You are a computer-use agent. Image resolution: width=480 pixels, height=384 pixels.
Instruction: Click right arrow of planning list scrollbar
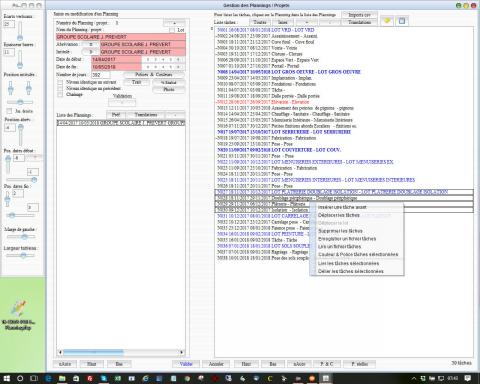(181, 352)
